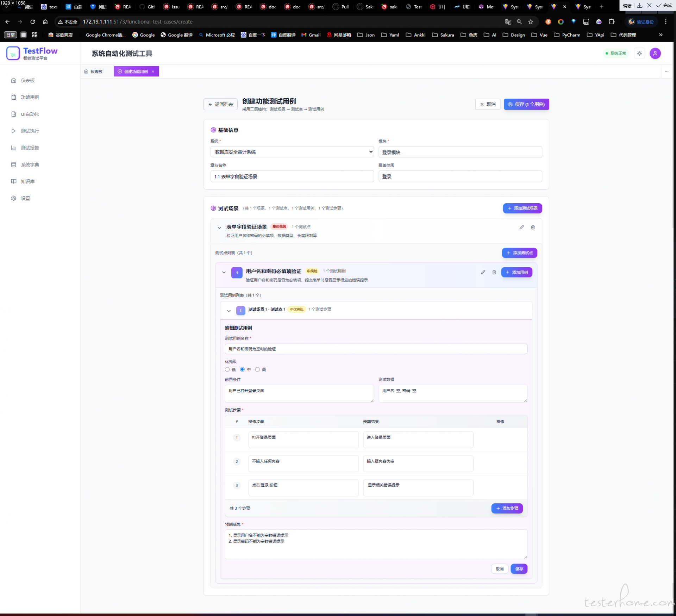Click the theme toggle sun icon
Viewport: 676px width, 616px height.
click(639, 54)
